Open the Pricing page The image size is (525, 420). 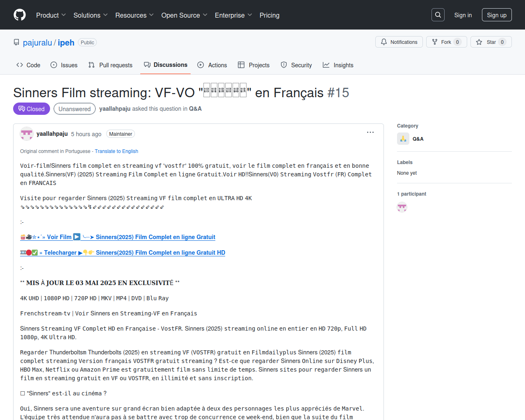click(269, 15)
